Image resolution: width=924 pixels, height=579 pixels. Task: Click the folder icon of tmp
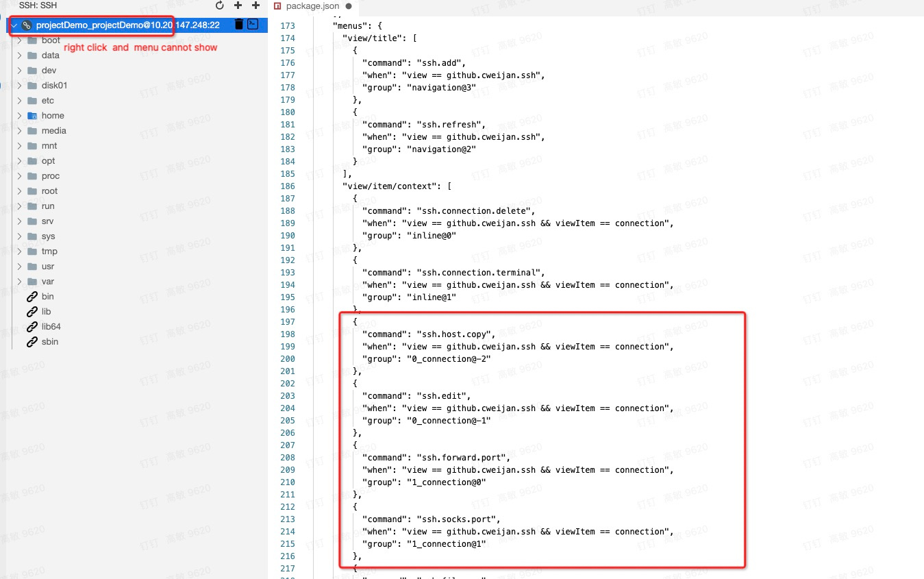(32, 251)
